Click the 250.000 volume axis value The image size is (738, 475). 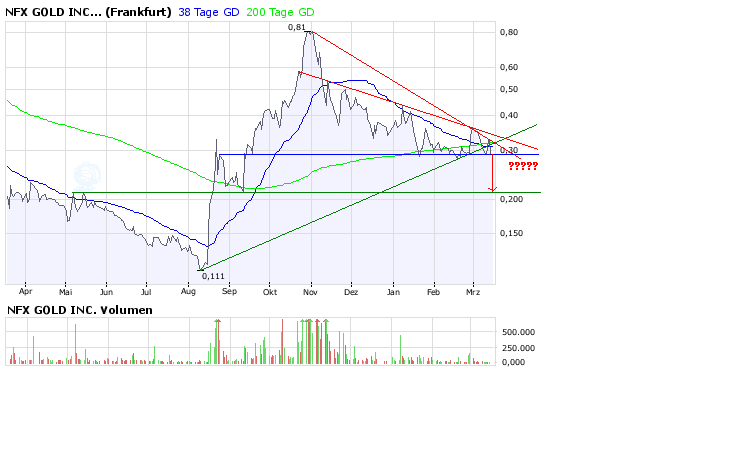[519, 348]
